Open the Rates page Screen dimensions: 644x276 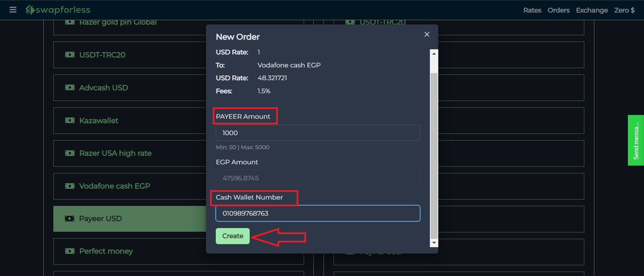pyautogui.click(x=532, y=10)
